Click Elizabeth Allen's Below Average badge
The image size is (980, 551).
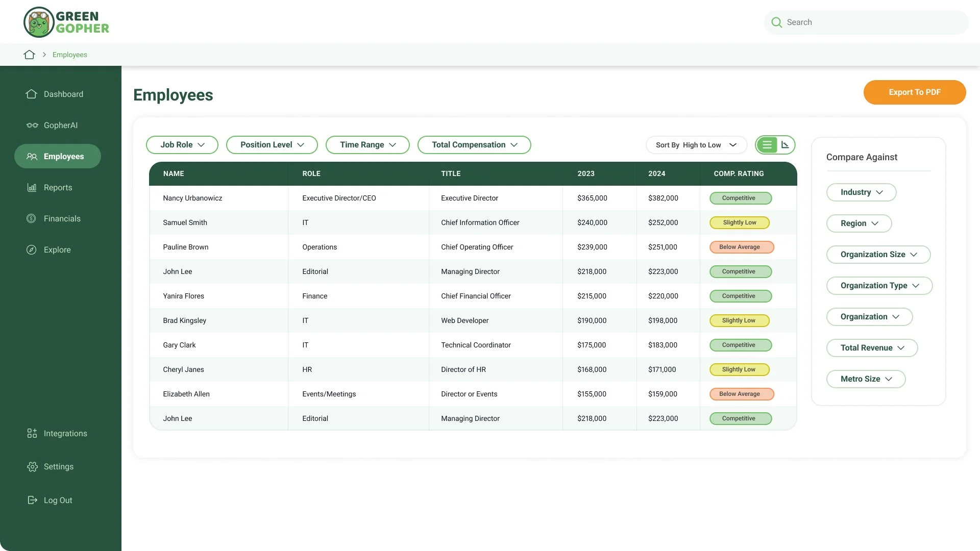(x=742, y=394)
